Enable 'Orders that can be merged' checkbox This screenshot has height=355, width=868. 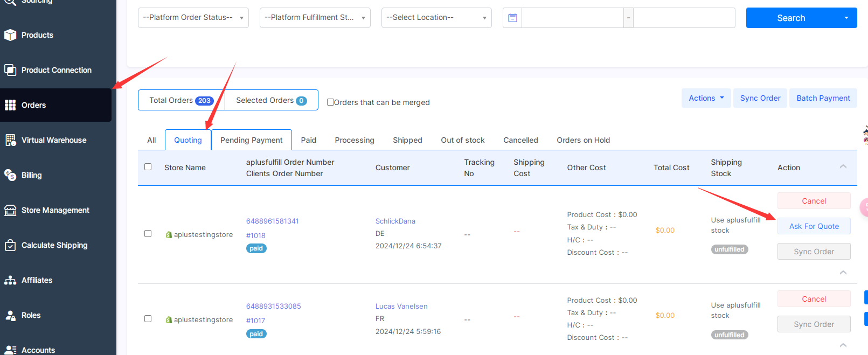tap(330, 102)
